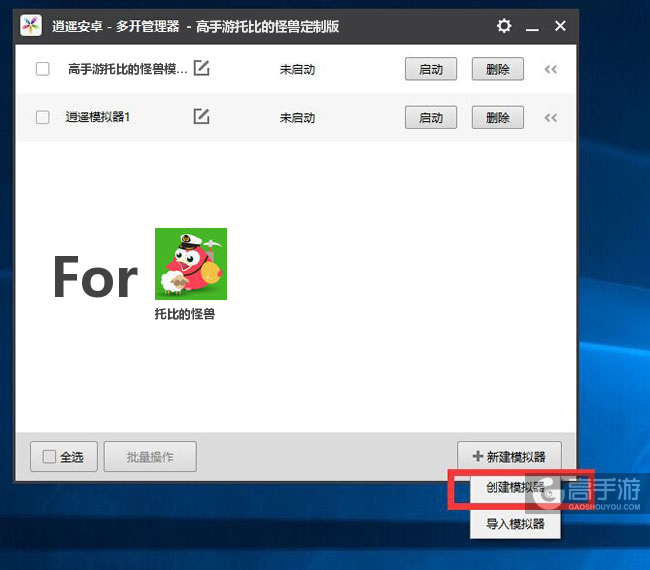Choose 导入模拟器 from the menu

tap(515, 524)
